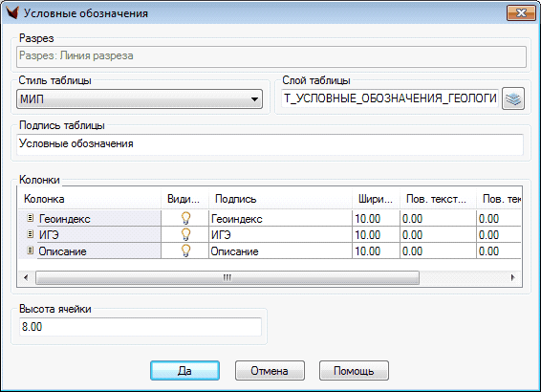Image resolution: width=541 pixels, height=392 pixels.
Task: Click the horizontal scrollbar thumb in the Колонки table
Action: point(227,277)
